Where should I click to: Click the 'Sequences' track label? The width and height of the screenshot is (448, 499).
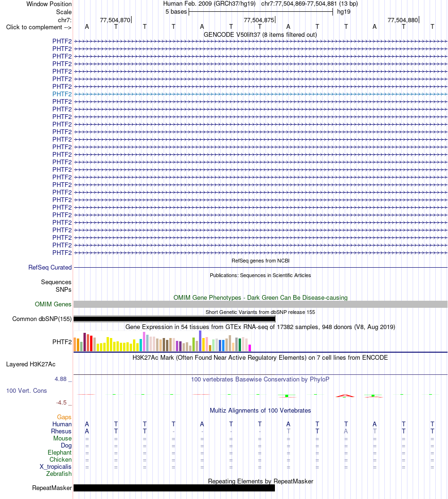tap(56, 282)
